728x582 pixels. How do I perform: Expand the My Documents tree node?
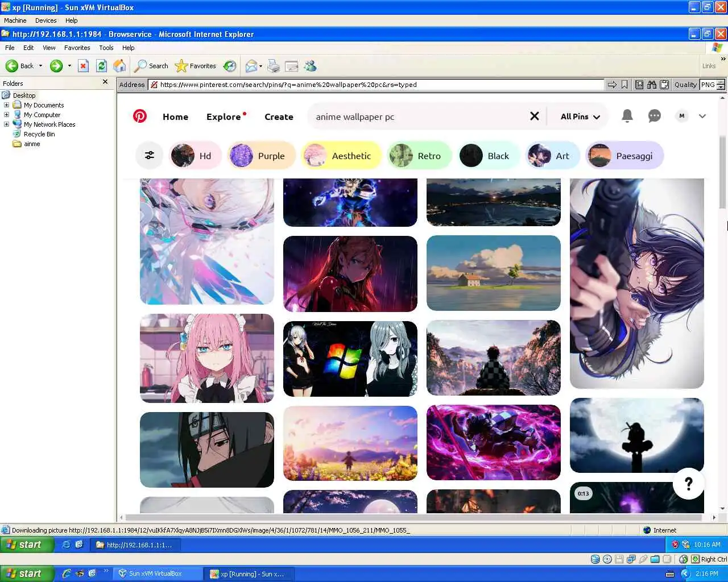6,105
